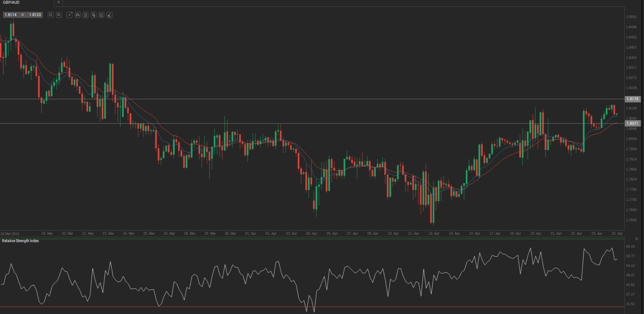Switch to the GBP/AUD chart tab
644x314 pixels.
tap(11, 2)
